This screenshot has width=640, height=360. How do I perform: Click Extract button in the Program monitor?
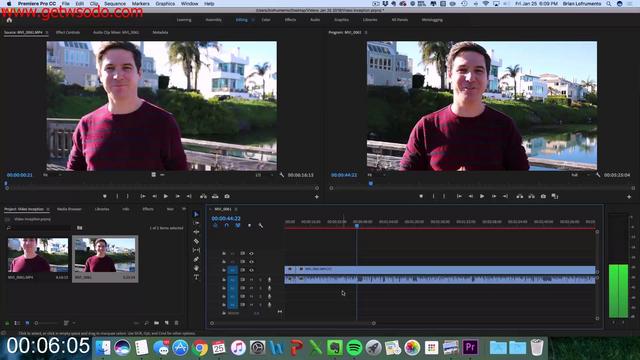click(531, 196)
